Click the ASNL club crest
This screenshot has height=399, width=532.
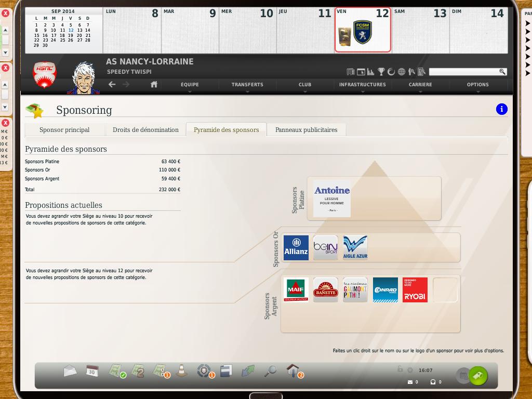[x=45, y=75]
